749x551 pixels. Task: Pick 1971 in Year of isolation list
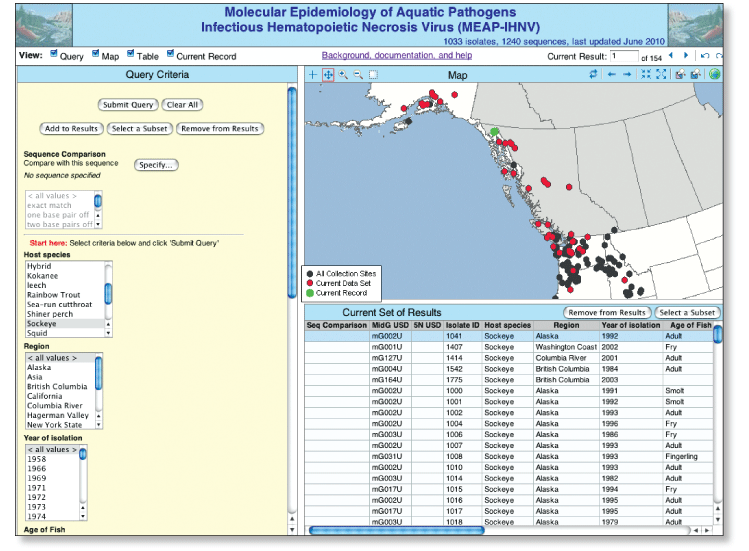[x=36, y=487]
